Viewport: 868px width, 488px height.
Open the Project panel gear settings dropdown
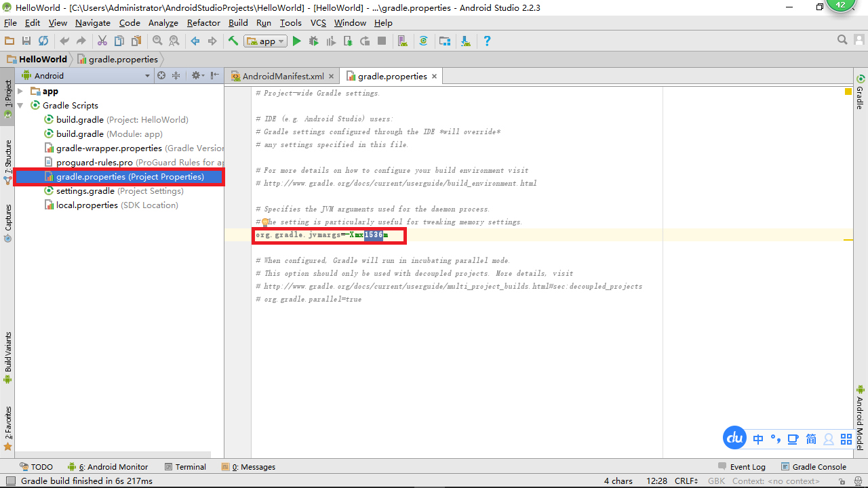pos(197,76)
